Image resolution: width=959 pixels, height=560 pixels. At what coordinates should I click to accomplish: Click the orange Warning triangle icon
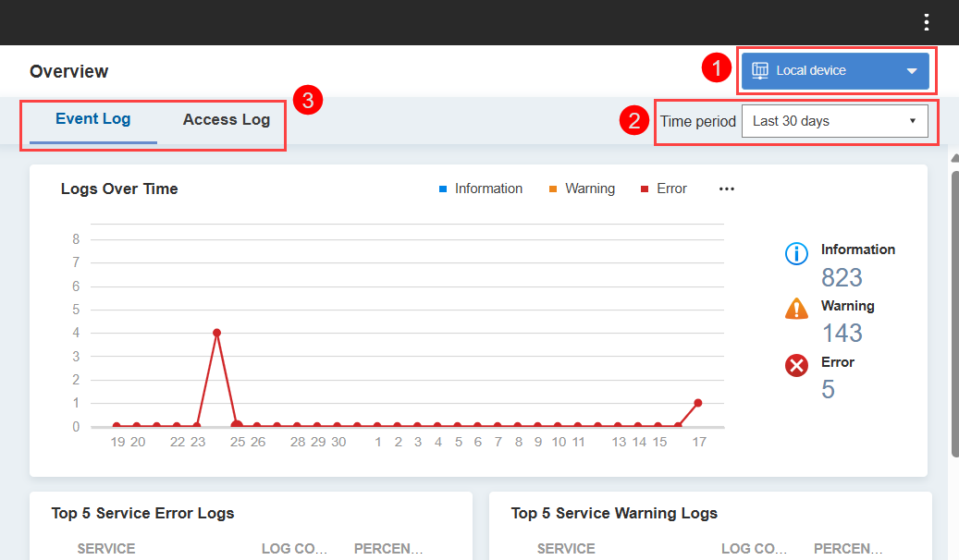click(x=796, y=310)
